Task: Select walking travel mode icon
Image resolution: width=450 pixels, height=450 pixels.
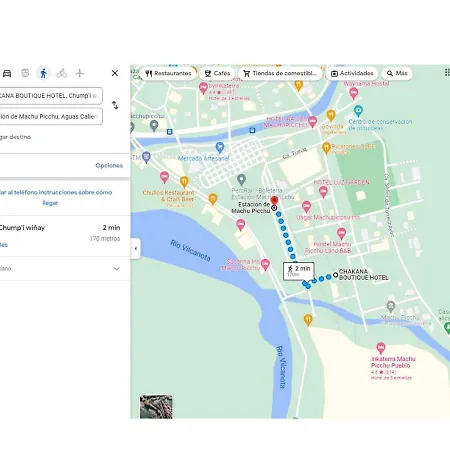Action: pyautogui.click(x=43, y=73)
